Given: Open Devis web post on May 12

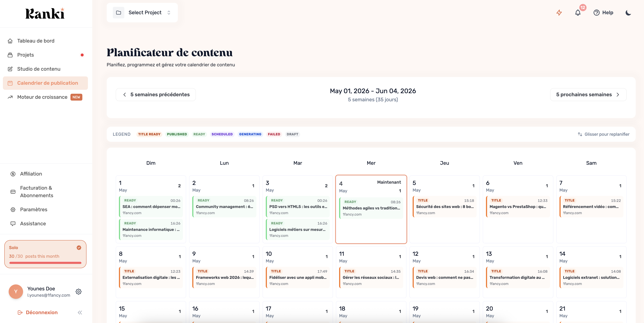Looking at the screenshot, I should (x=445, y=277).
